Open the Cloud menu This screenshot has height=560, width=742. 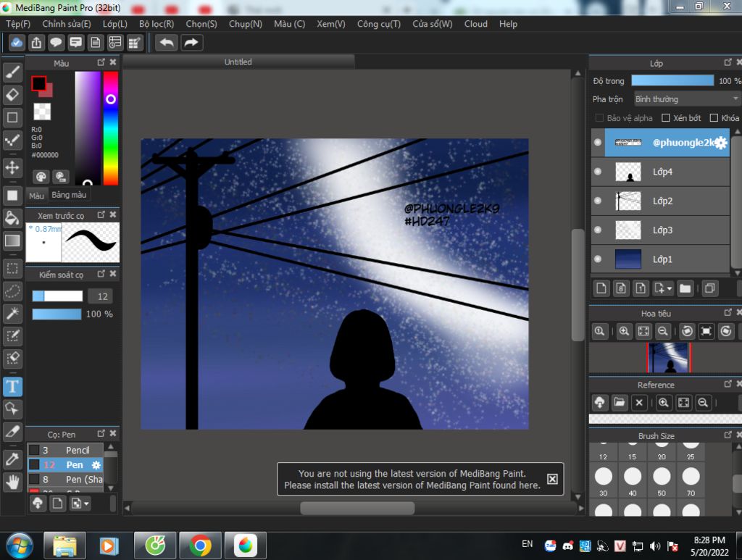coord(475,24)
